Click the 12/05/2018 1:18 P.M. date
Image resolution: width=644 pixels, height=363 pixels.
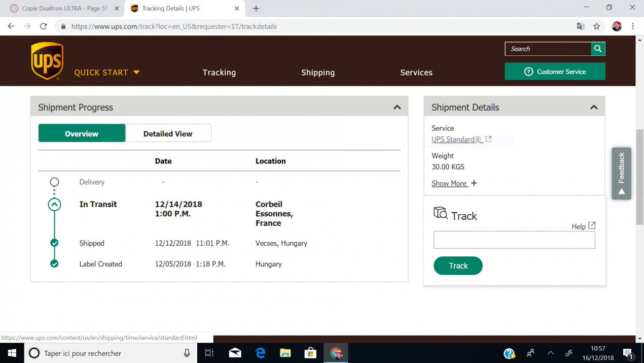(190, 264)
